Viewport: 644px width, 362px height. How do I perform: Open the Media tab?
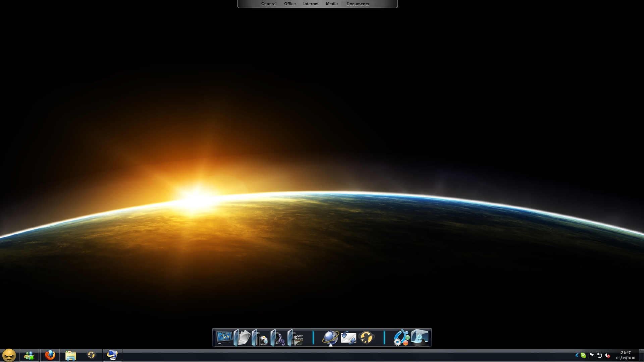pos(332,4)
